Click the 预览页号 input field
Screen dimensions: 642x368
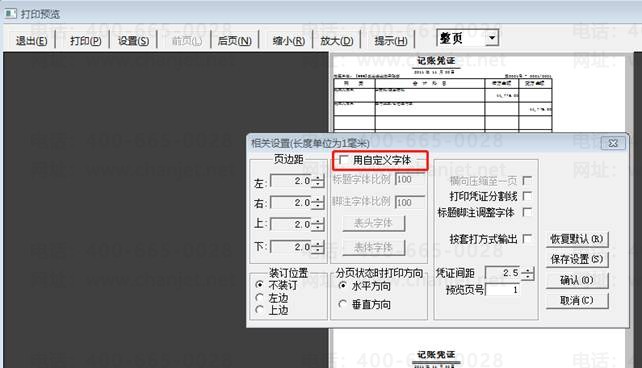pyautogui.click(x=502, y=290)
